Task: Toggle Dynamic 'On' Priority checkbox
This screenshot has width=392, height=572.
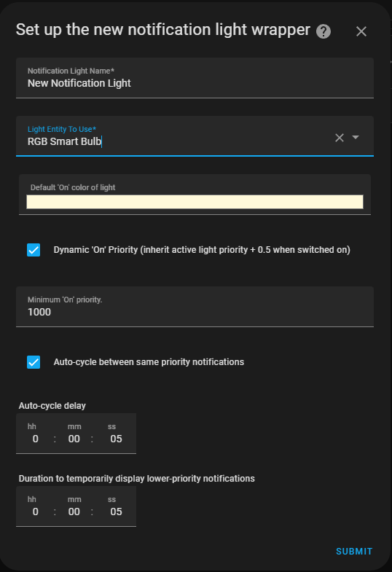Action: click(34, 250)
